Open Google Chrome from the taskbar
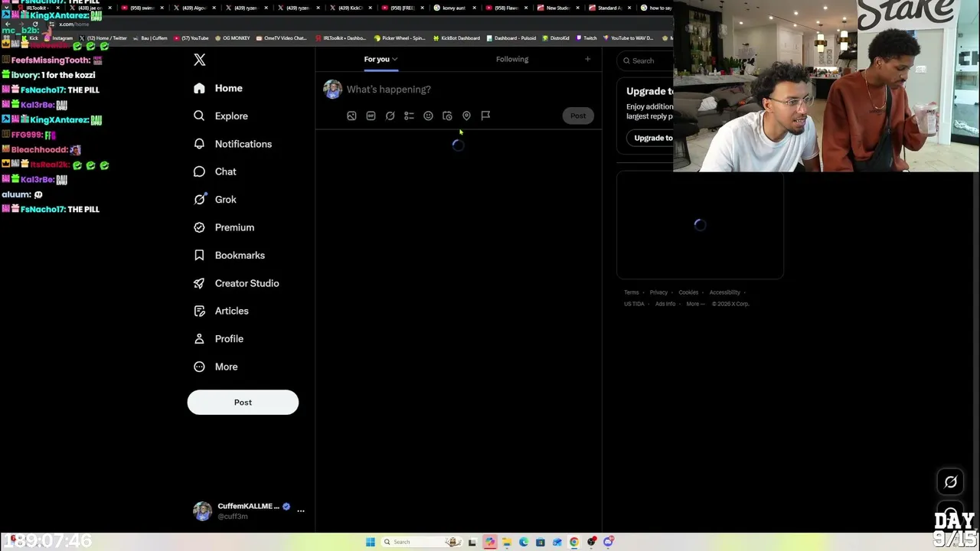Image resolution: width=980 pixels, height=551 pixels. (574, 542)
